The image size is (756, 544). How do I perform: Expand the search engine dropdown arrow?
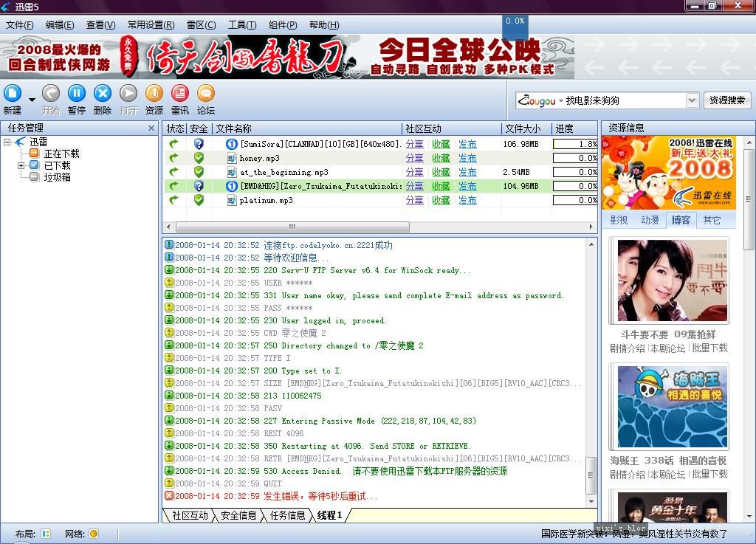[x=692, y=100]
